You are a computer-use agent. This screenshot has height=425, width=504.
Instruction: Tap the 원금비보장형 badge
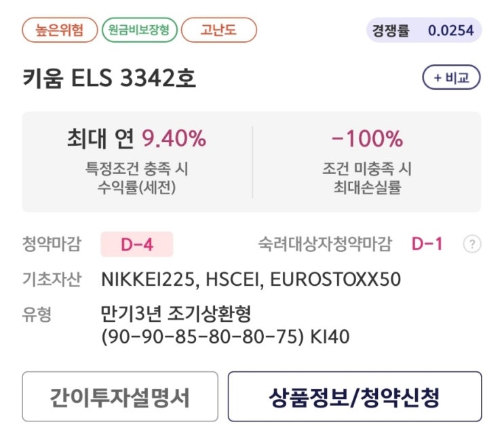click(x=139, y=30)
